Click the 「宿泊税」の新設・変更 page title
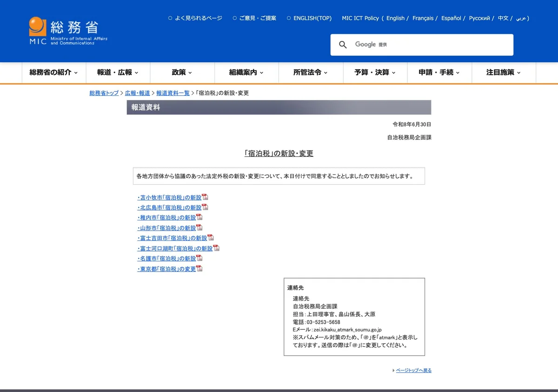This screenshot has height=392, width=558. (279, 153)
